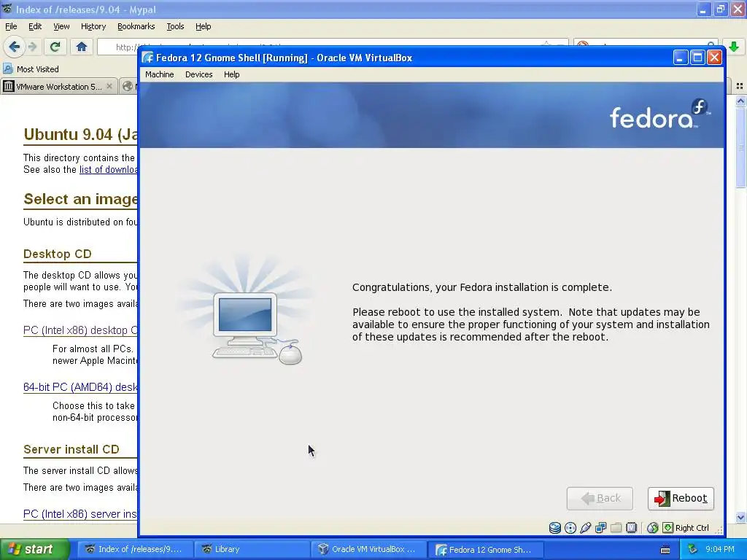The height and width of the screenshot is (560, 747).
Task: Click the VirtualBox window title bar icon
Action: [147, 58]
